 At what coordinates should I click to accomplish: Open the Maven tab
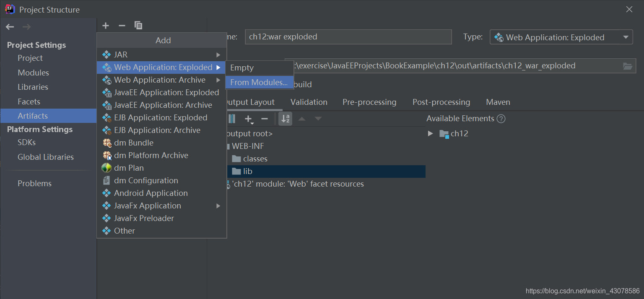pyautogui.click(x=498, y=102)
